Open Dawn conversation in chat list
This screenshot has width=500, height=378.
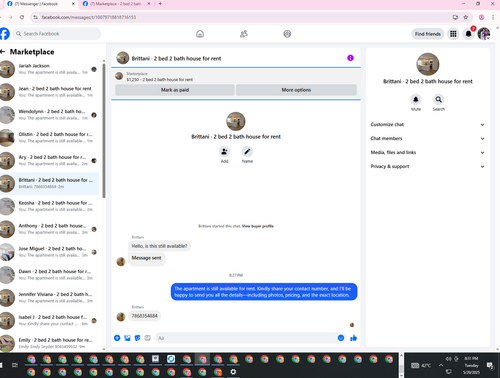click(49, 275)
